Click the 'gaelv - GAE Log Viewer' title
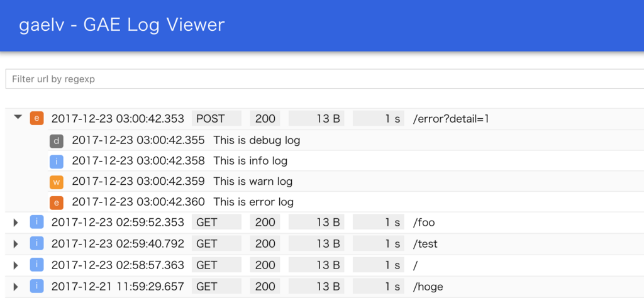This screenshot has height=298, width=644. click(122, 25)
